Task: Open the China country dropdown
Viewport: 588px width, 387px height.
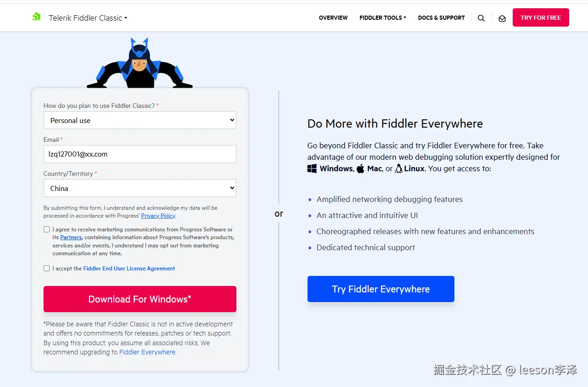Action: pyautogui.click(x=140, y=188)
